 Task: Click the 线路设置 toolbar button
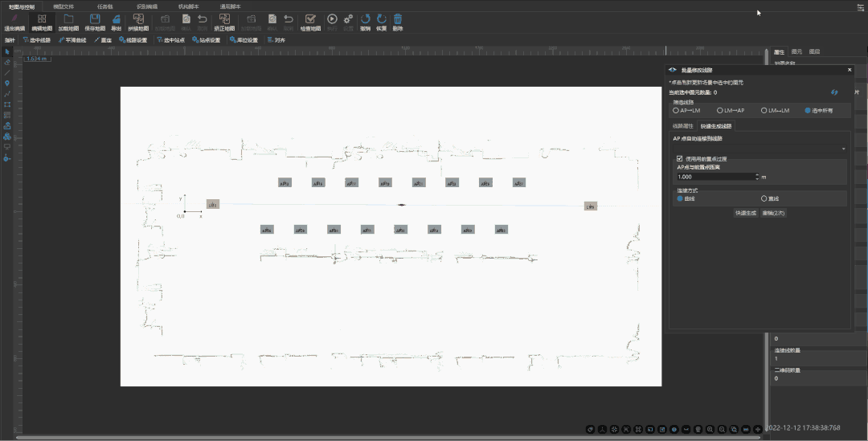click(x=133, y=40)
